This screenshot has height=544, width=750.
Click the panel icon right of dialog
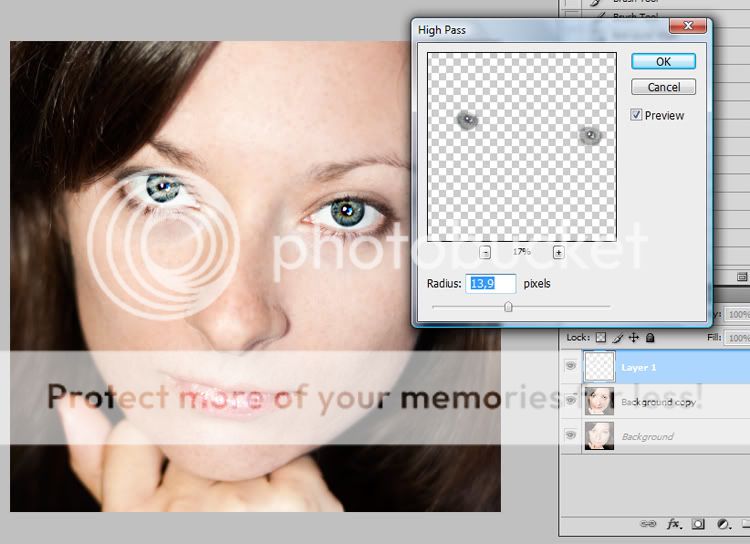[742, 277]
